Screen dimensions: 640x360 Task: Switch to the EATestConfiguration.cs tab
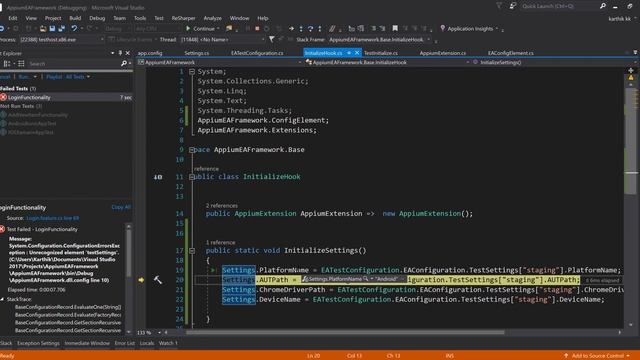257,53
